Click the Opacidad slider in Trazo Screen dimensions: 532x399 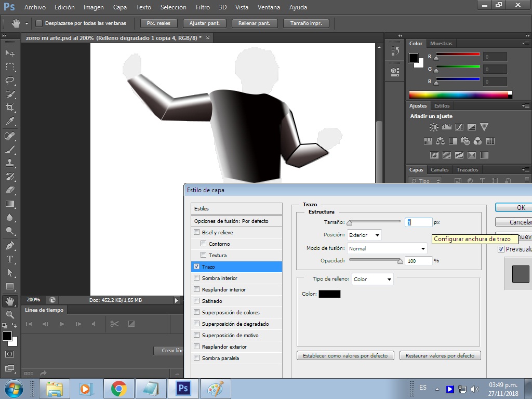(376, 261)
